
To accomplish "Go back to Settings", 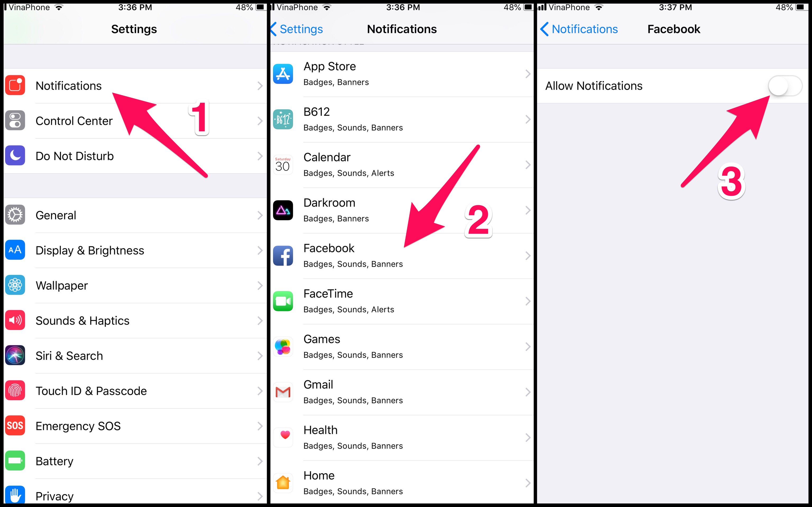I will tap(297, 29).
